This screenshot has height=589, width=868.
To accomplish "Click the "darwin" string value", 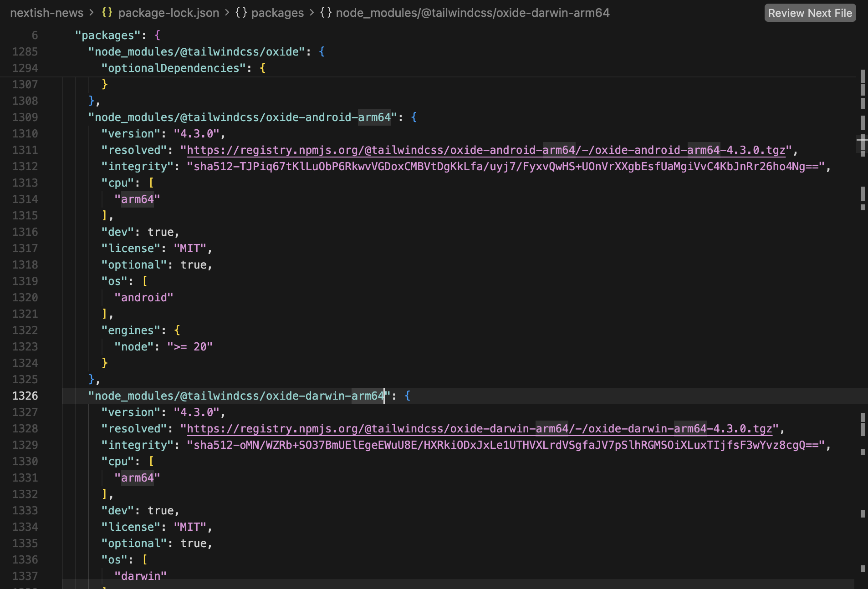I will click(x=141, y=576).
